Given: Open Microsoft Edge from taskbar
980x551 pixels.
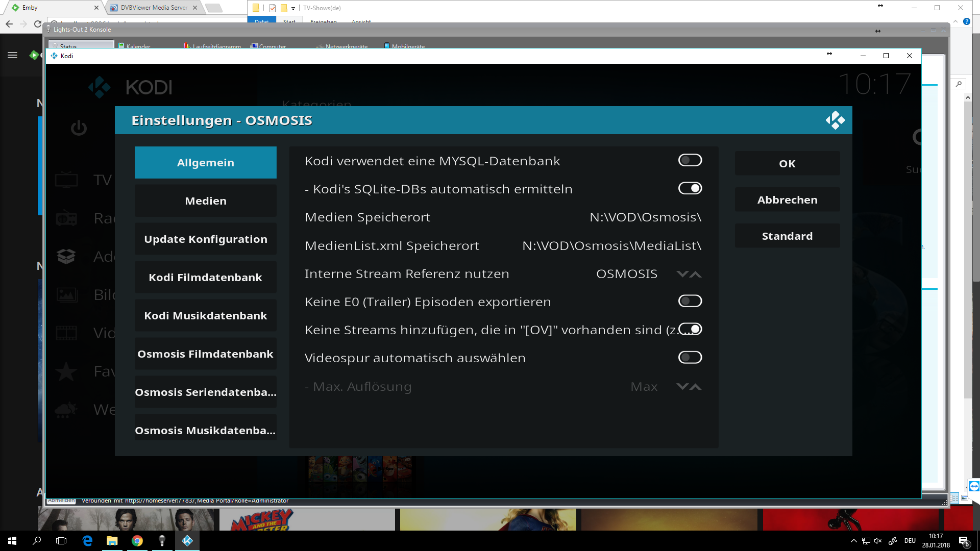Looking at the screenshot, I should click(x=87, y=541).
